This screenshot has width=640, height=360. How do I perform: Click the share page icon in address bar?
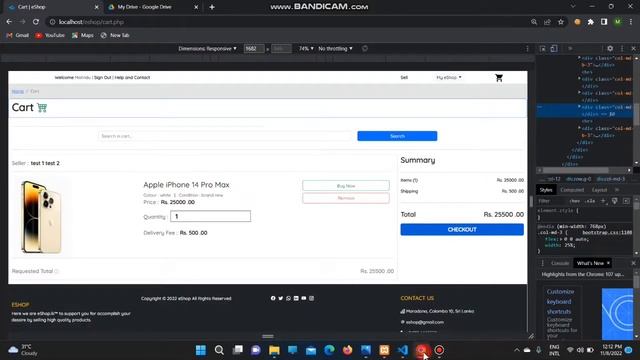(547, 22)
